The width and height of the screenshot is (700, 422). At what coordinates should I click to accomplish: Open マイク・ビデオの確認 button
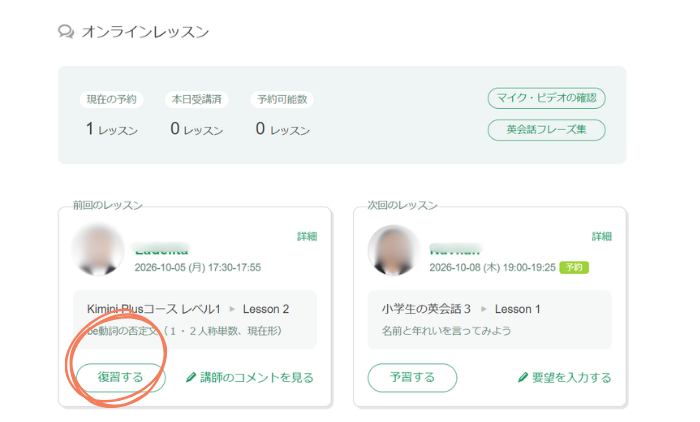tap(546, 98)
